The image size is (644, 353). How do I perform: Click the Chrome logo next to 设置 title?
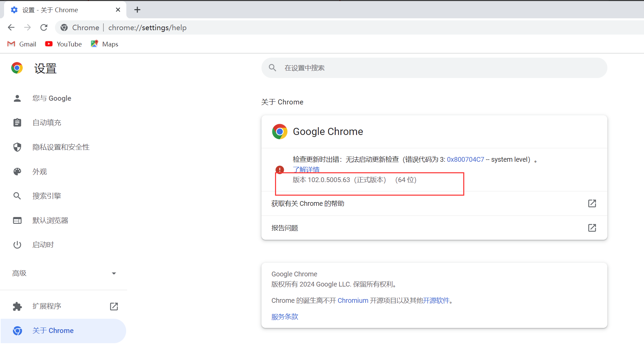tap(17, 68)
